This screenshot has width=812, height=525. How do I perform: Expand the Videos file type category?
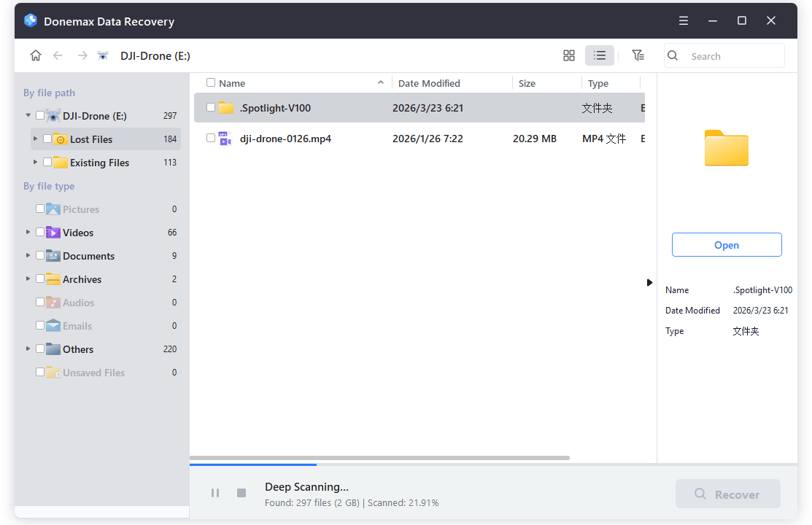point(28,232)
